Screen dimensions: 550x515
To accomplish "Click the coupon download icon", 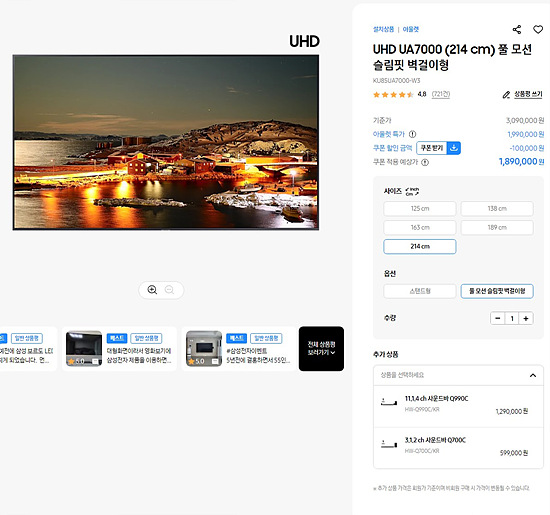I will pos(454,148).
